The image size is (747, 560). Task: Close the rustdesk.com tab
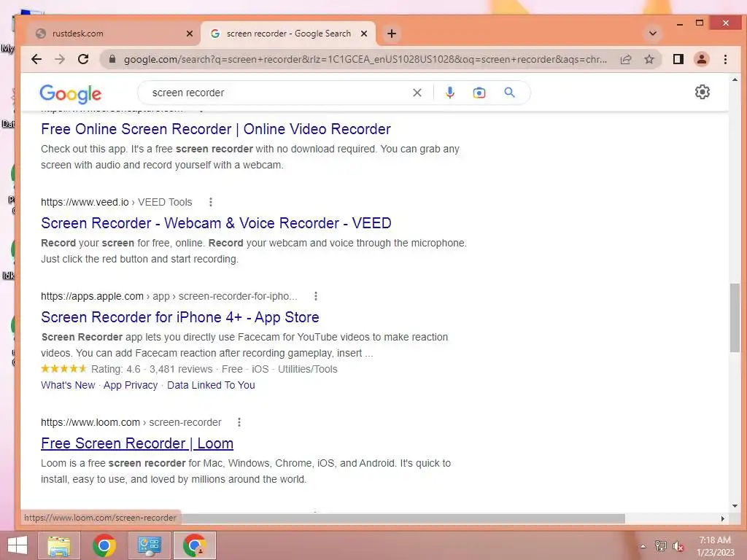(x=190, y=34)
